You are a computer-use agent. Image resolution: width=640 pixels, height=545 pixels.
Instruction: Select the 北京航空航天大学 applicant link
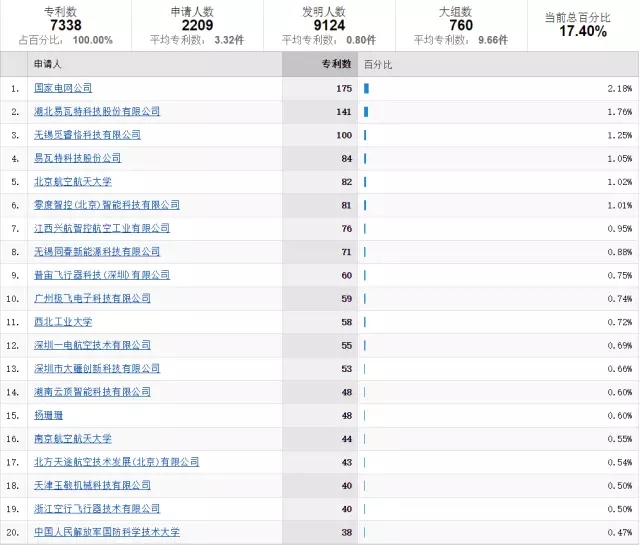pos(73,181)
